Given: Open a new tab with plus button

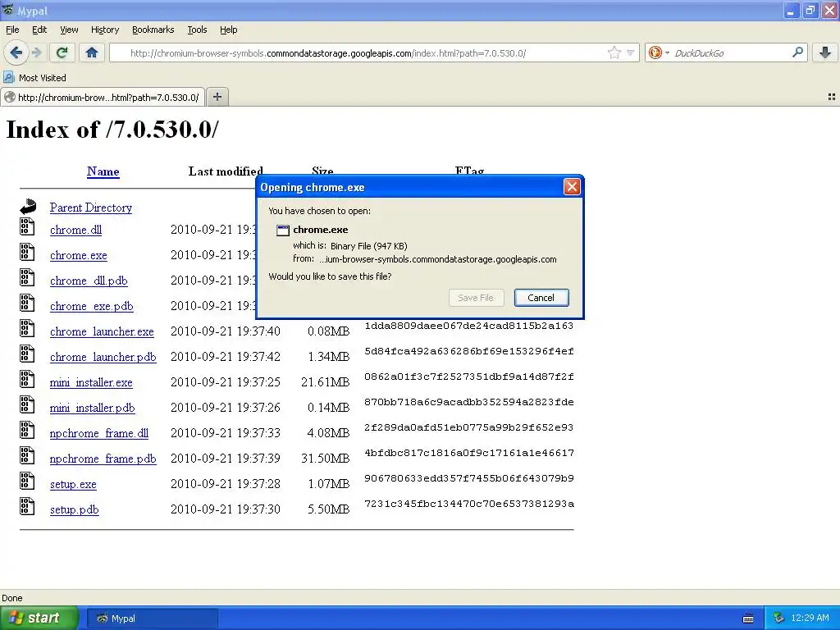Looking at the screenshot, I should click(217, 97).
